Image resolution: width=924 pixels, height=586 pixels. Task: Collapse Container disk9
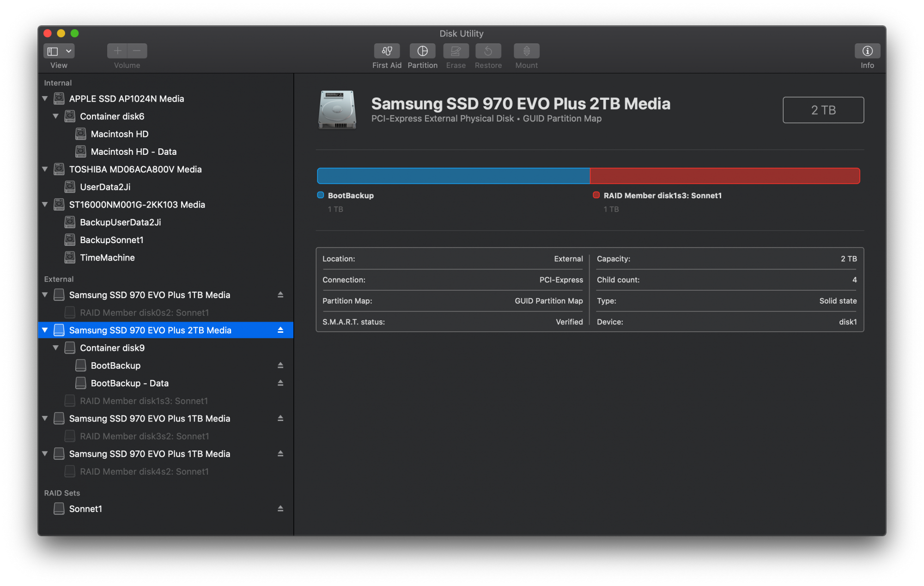coord(55,348)
